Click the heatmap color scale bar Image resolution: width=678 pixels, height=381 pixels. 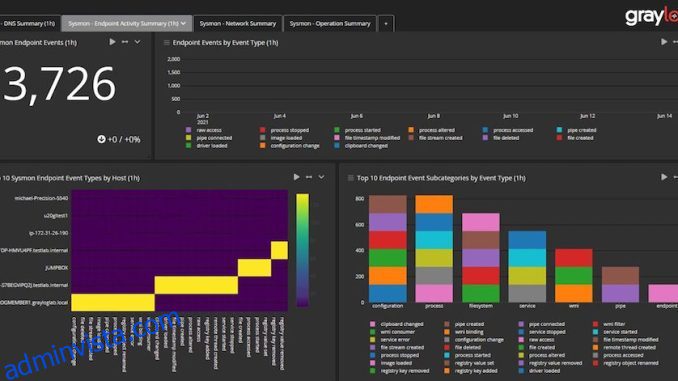(x=303, y=250)
